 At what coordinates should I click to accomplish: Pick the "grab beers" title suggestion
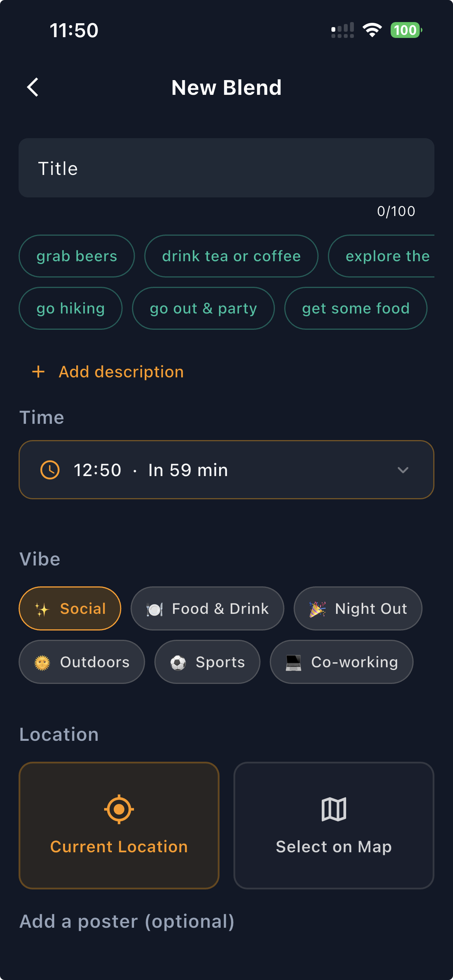[x=77, y=256]
